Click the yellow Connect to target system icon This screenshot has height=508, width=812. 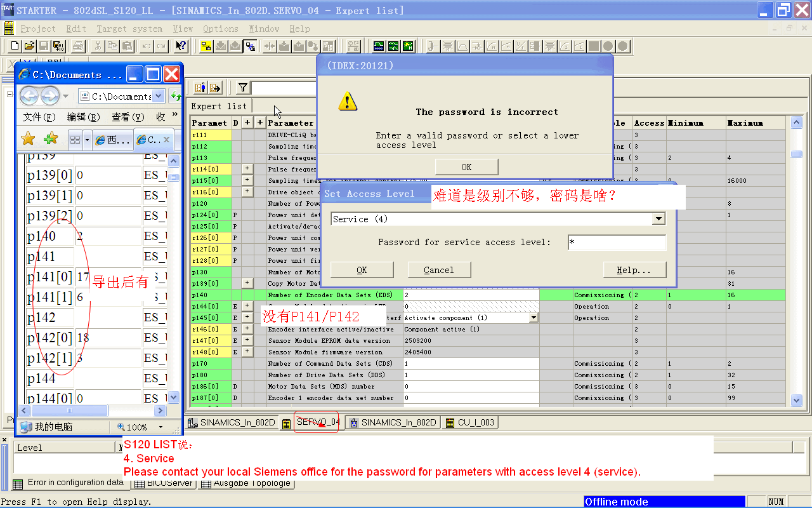206,46
